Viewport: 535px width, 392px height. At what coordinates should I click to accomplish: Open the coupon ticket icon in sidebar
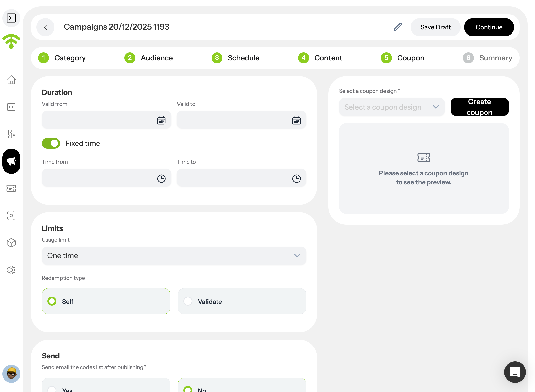click(x=11, y=188)
